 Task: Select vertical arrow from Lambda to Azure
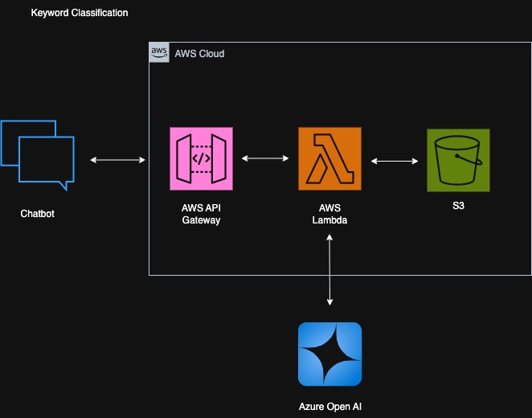329,269
